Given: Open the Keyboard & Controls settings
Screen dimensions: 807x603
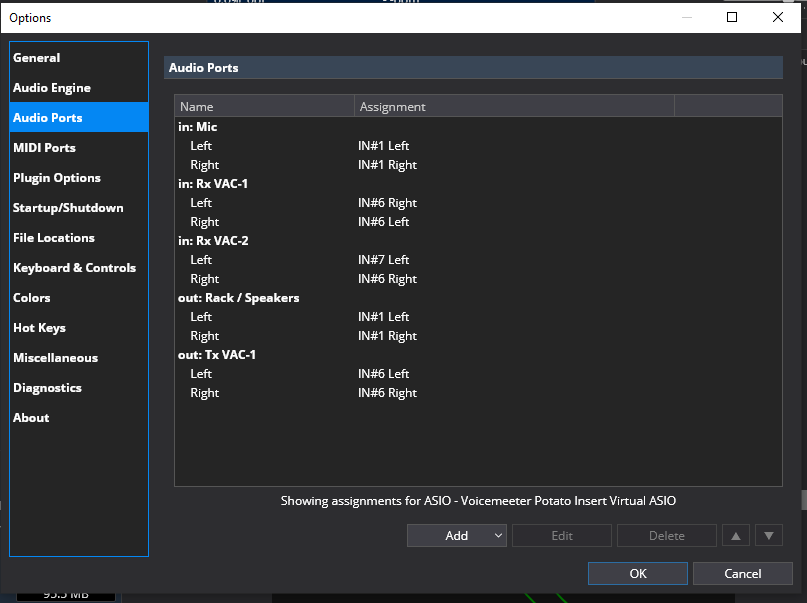Looking at the screenshot, I should click(79, 268).
